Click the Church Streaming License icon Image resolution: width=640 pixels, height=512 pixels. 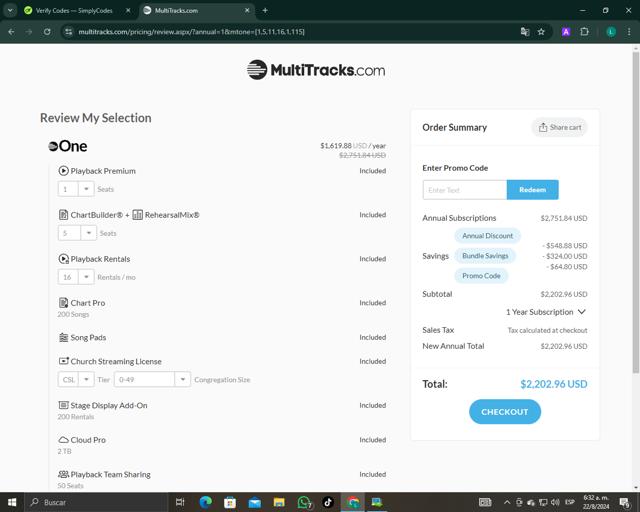point(63,361)
